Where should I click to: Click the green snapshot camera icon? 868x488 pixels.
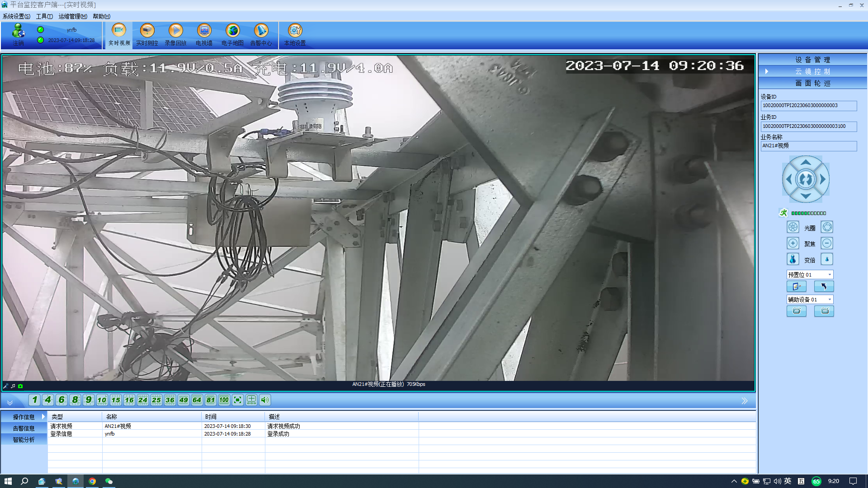pos(20,386)
